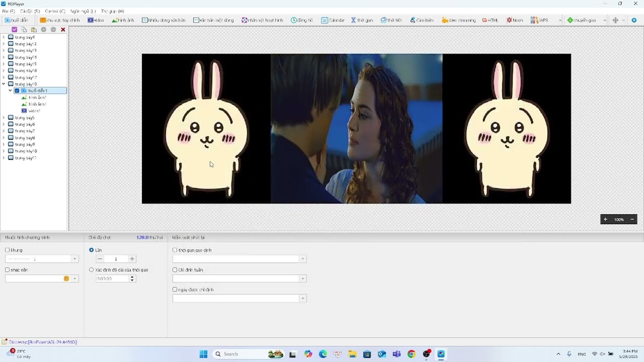Screen dimensions: 644x362
Task: Insert a 'khu vực tùy chỉnh' custom area
Action: [x=60, y=20]
